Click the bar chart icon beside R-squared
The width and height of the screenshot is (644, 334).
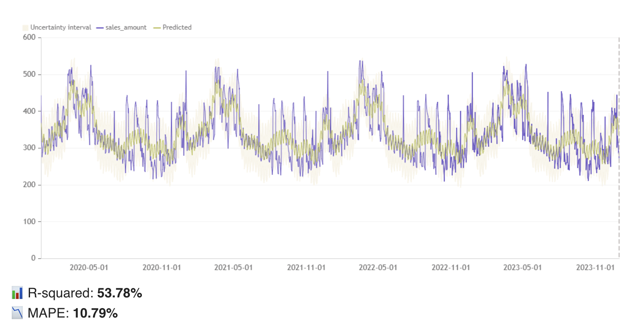pos(17,293)
